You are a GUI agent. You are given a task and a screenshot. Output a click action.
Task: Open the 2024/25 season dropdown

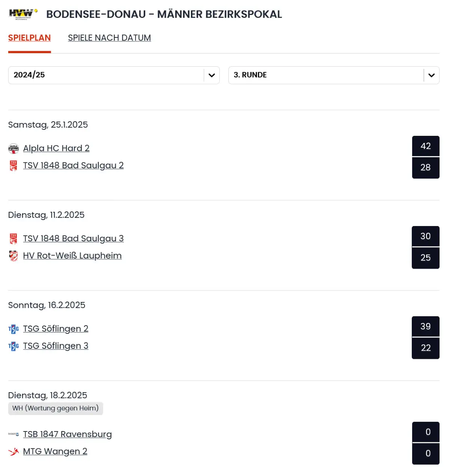click(113, 75)
